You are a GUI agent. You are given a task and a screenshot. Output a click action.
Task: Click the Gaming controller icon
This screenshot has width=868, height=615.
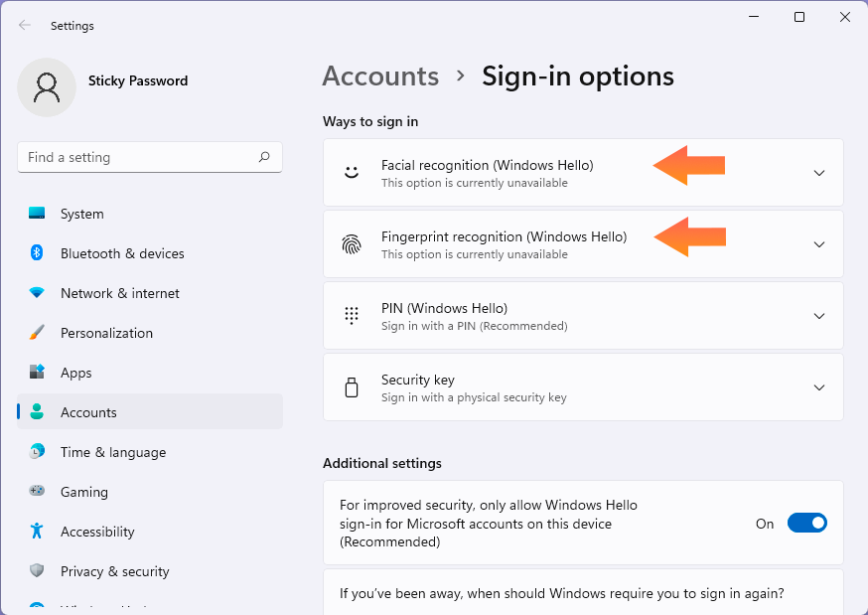(x=37, y=491)
